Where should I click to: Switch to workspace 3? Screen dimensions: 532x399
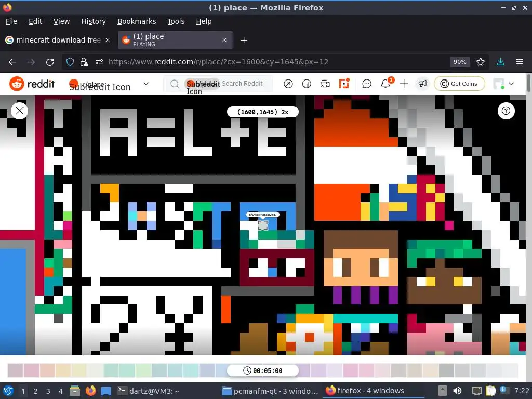[48, 391]
